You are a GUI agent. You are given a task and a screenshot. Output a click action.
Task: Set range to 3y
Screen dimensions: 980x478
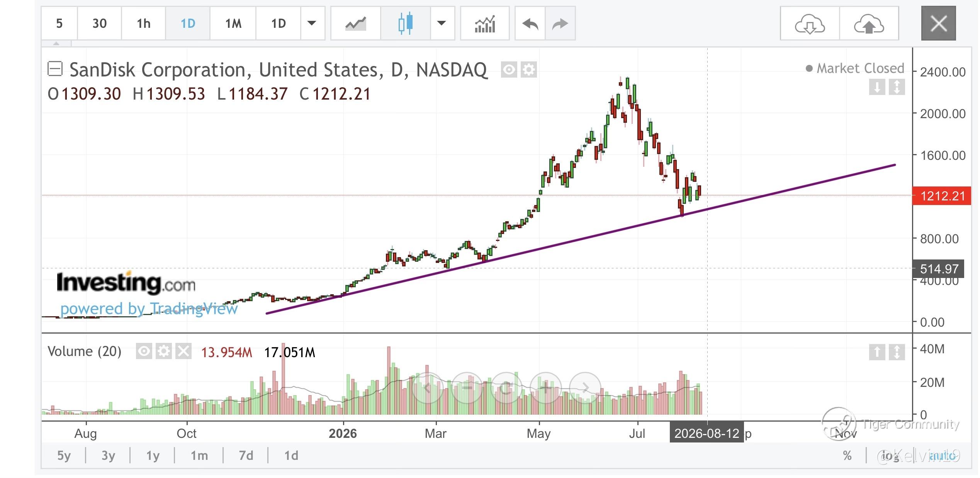click(108, 456)
